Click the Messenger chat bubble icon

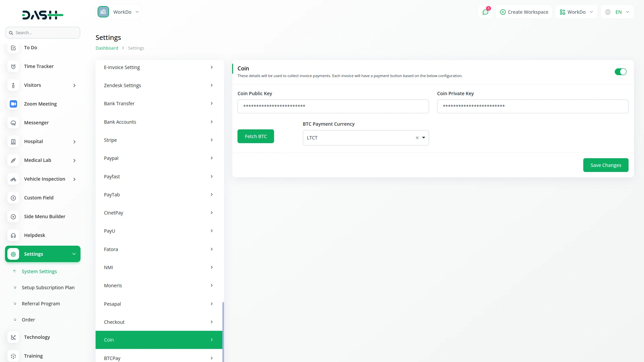(x=13, y=123)
